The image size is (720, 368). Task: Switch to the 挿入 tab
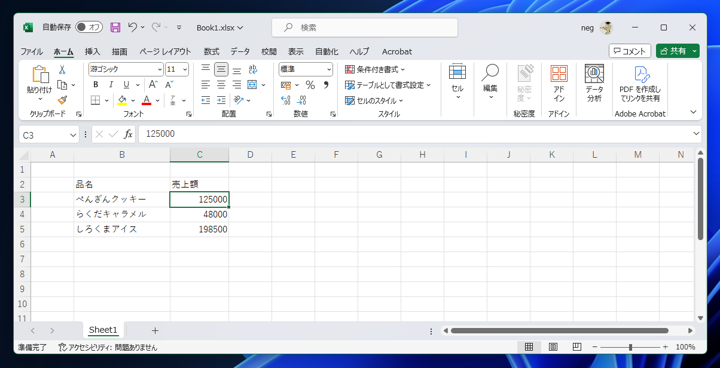point(92,51)
